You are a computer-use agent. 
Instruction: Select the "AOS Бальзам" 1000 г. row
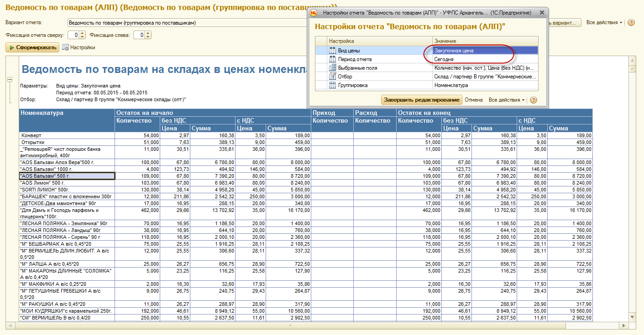67,169
